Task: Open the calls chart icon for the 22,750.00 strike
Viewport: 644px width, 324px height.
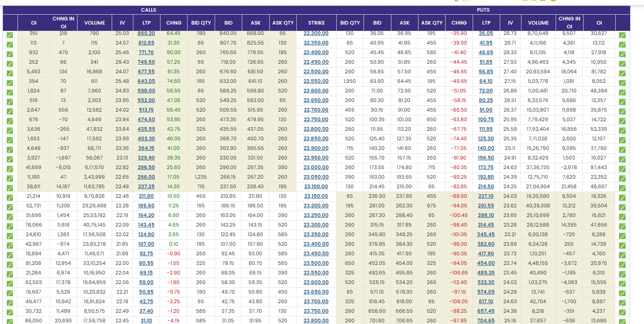Action: click(10, 121)
